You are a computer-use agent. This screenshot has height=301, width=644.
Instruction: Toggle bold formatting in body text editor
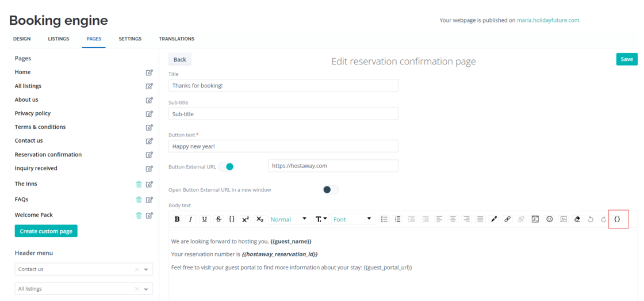point(177,219)
